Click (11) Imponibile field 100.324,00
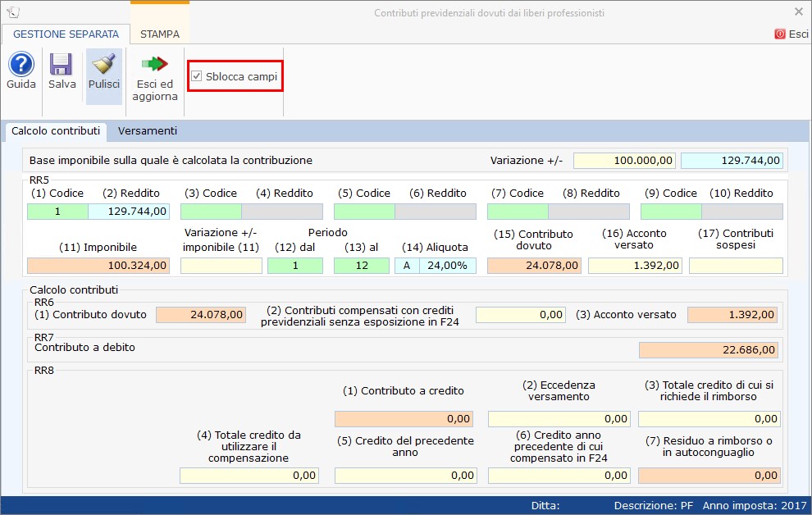 coord(98,266)
